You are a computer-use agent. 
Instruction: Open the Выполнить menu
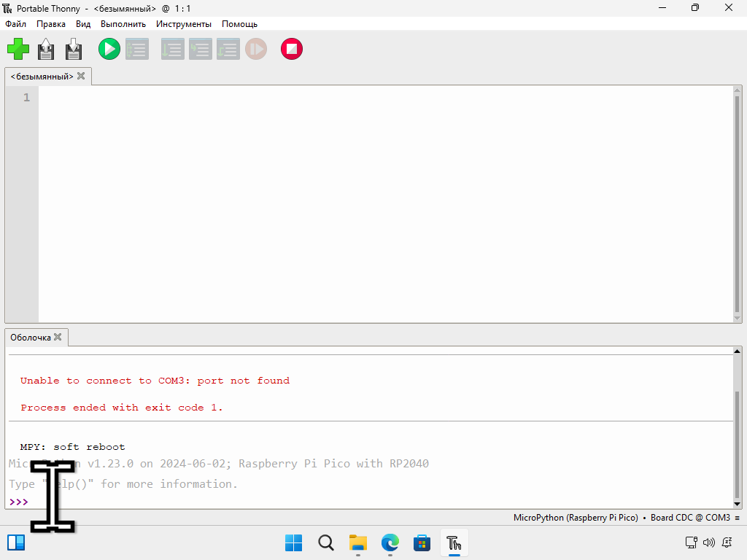click(x=123, y=24)
